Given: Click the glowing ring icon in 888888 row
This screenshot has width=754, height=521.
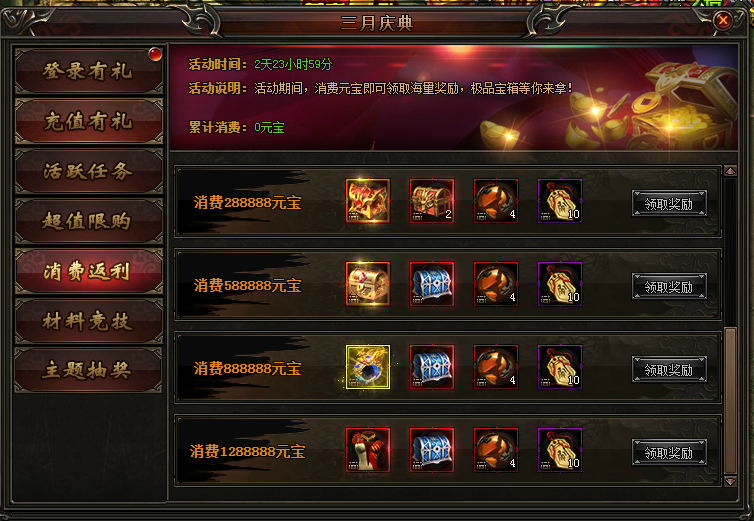Looking at the screenshot, I should point(368,367).
